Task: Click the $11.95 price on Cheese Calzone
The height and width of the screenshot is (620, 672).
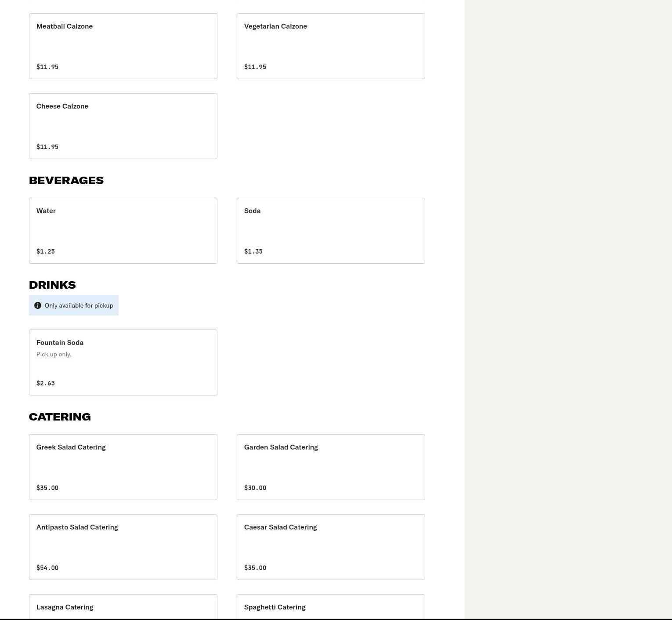Action: click(47, 147)
